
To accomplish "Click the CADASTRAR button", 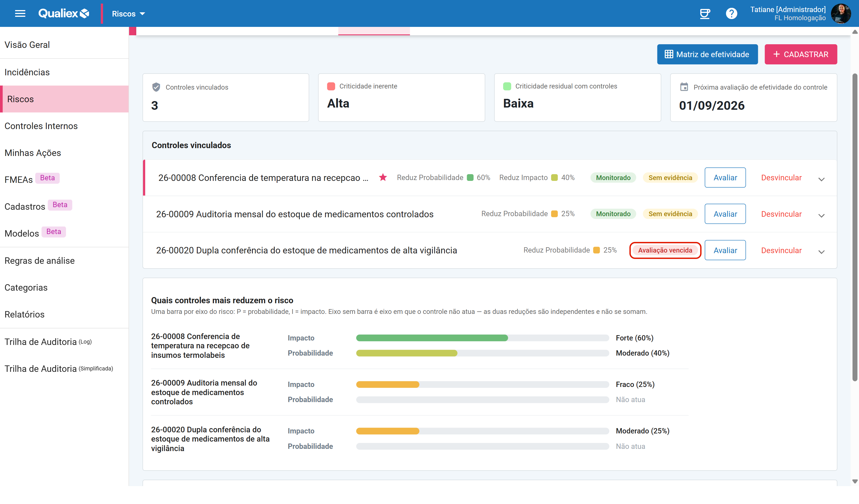I will pyautogui.click(x=800, y=54).
